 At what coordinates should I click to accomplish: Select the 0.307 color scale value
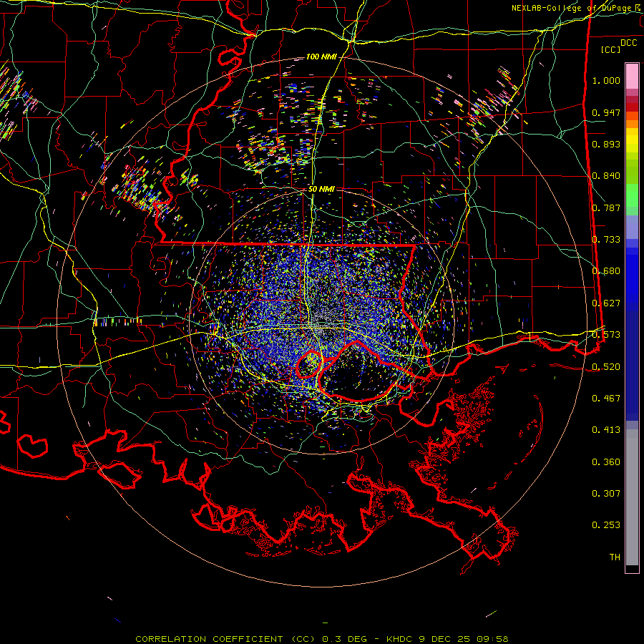tap(606, 494)
